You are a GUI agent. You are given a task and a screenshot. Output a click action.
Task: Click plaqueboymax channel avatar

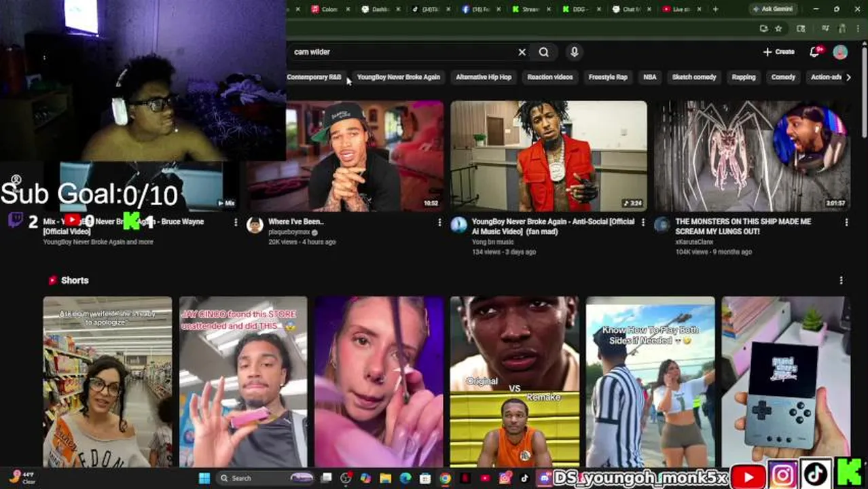255,225
